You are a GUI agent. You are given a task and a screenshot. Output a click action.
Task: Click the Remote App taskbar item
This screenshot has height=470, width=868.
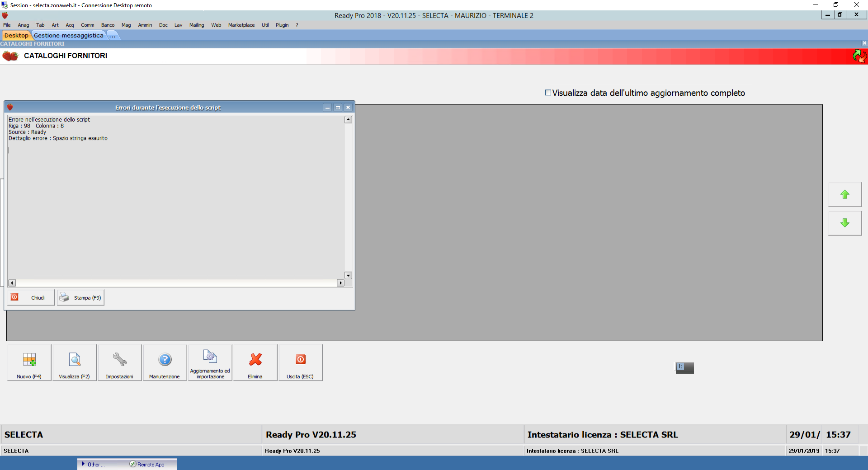(147, 464)
